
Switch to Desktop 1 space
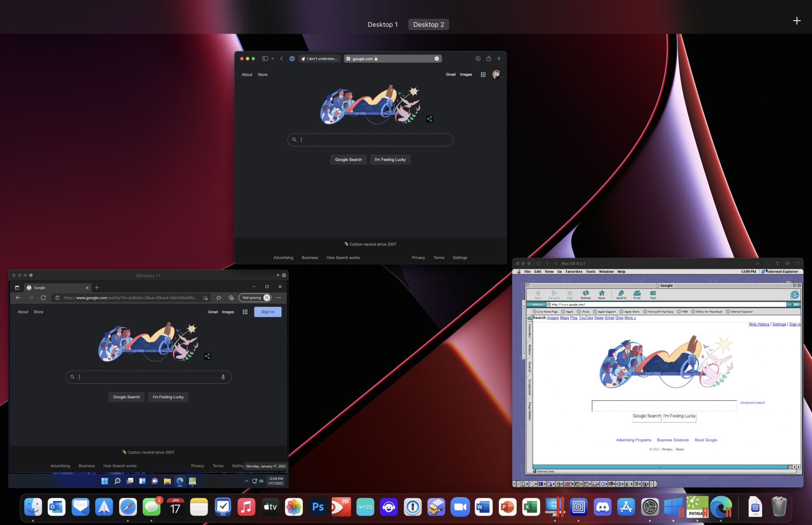[x=382, y=24]
